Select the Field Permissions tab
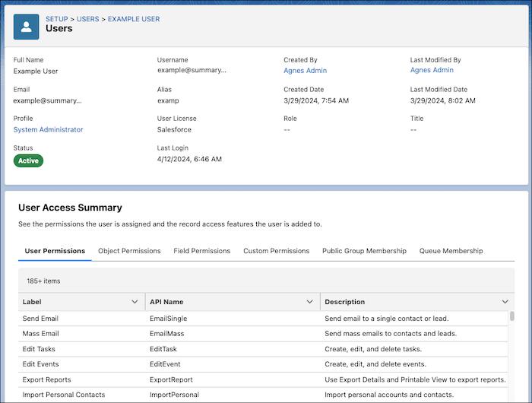 tap(201, 251)
